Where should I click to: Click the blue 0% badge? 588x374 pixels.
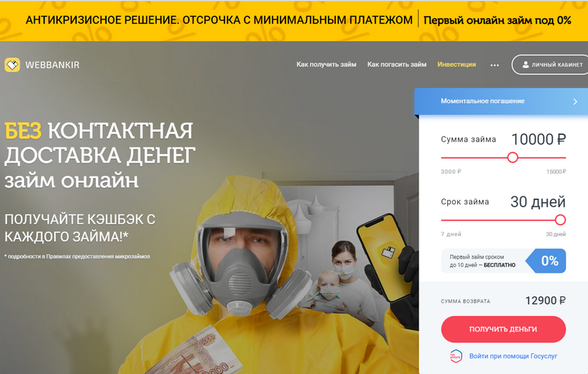(546, 261)
